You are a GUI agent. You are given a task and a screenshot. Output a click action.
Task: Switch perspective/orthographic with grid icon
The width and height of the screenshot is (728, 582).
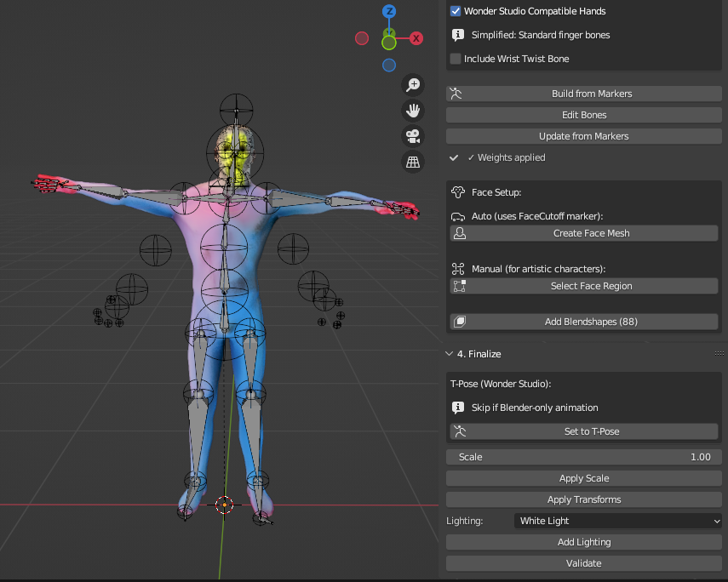coord(413,162)
